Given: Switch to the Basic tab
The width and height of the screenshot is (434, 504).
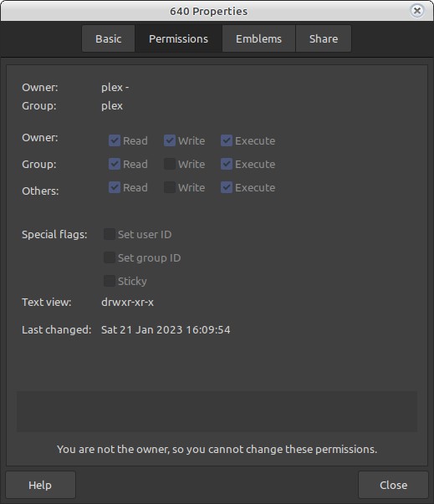Looking at the screenshot, I should tap(109, 38).
